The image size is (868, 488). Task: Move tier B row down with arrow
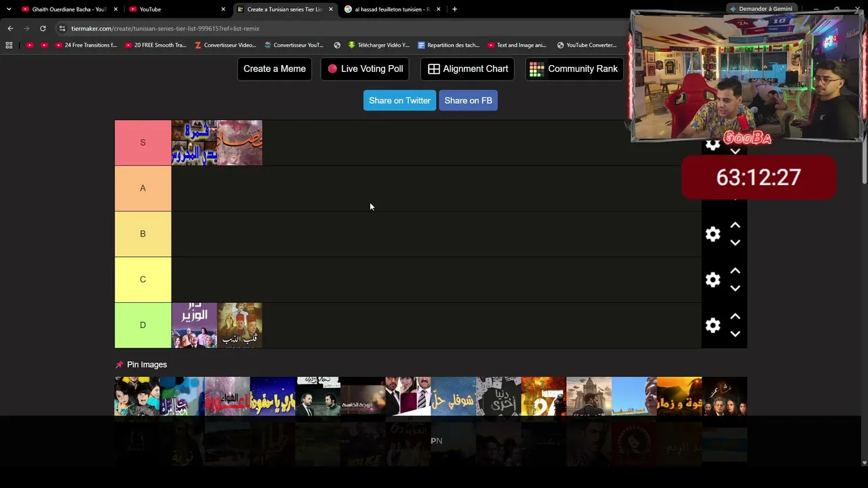point(735,243)
